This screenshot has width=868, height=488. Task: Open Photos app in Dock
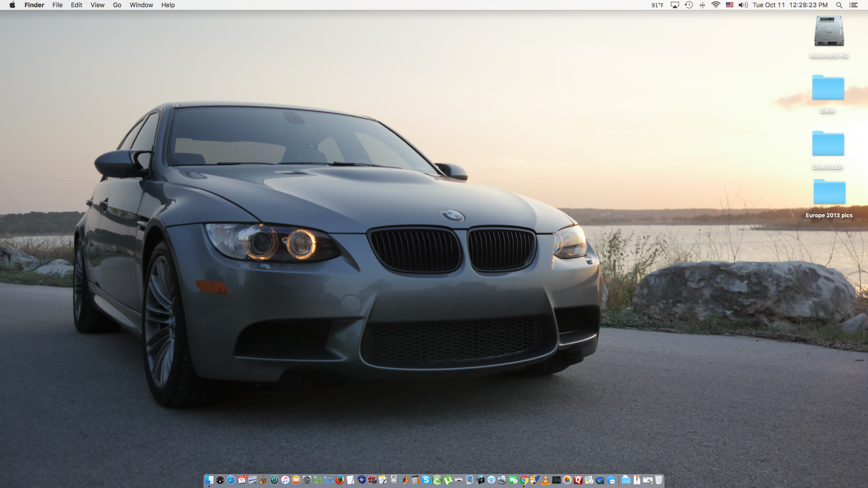[567, 480]
